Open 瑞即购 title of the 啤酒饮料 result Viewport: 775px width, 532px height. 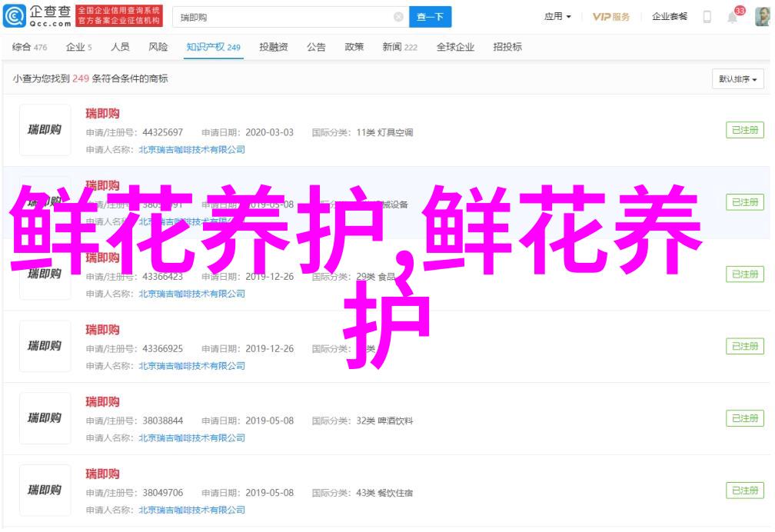tap(102, 402)
